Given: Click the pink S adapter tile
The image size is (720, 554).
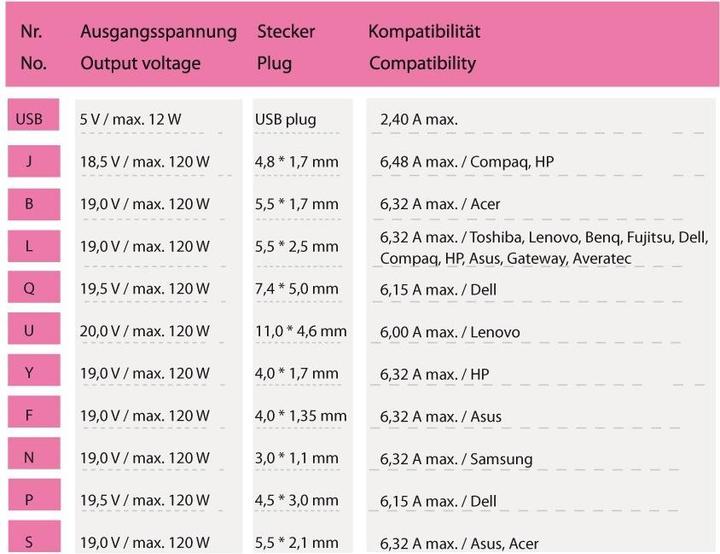Looking at the screenshot, I should tap(29, 541).
